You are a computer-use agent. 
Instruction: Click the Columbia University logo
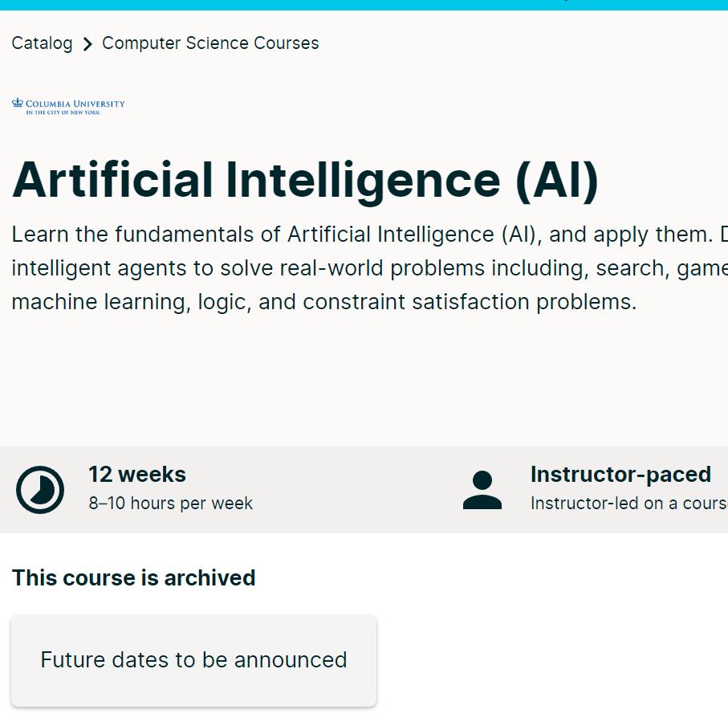click(69, 106)
